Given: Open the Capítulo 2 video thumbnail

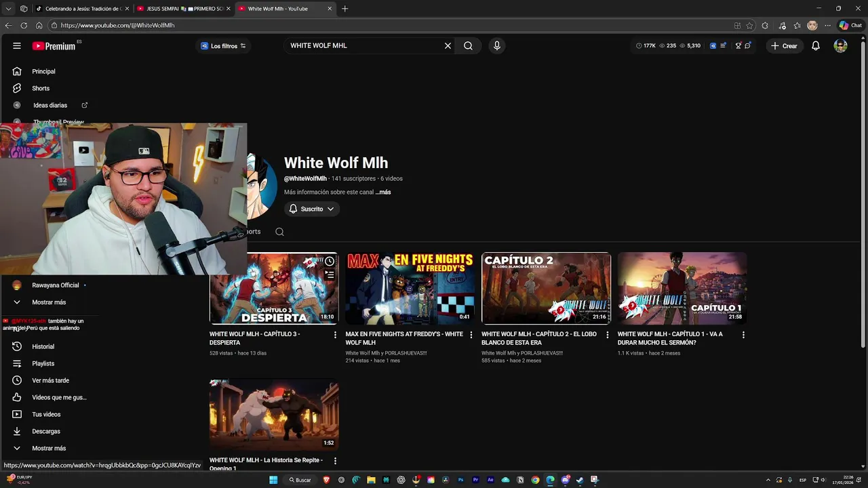Looking at the screenshot, I should pyautogui.click(x=546, y=289).
